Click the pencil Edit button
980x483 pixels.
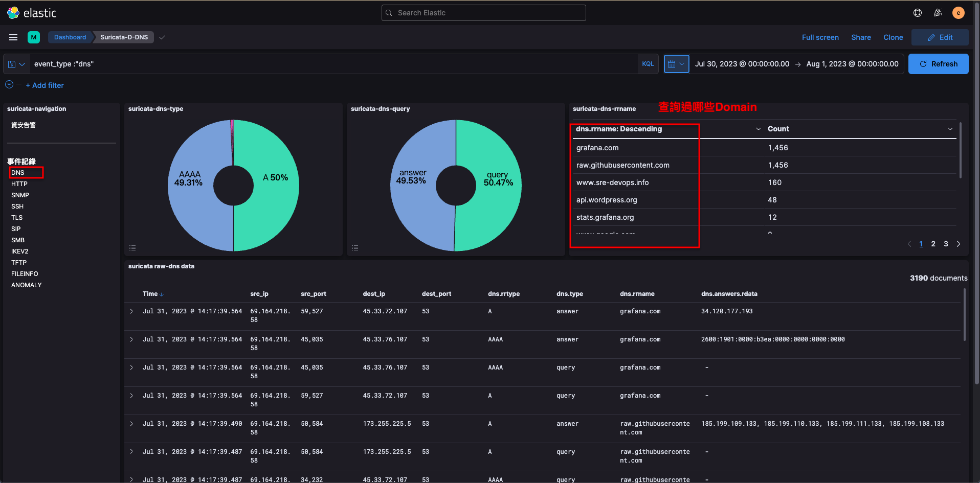940,37
